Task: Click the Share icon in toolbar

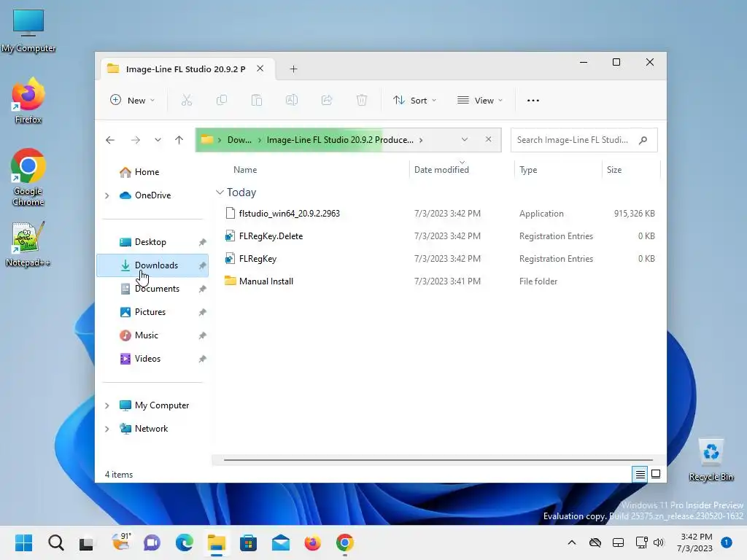Action: tap(327, 100)
